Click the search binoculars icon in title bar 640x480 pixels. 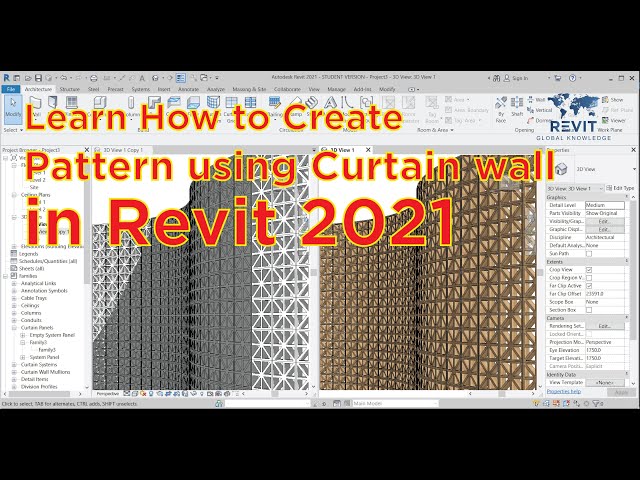pyautogui.click(x=496, y=78)
